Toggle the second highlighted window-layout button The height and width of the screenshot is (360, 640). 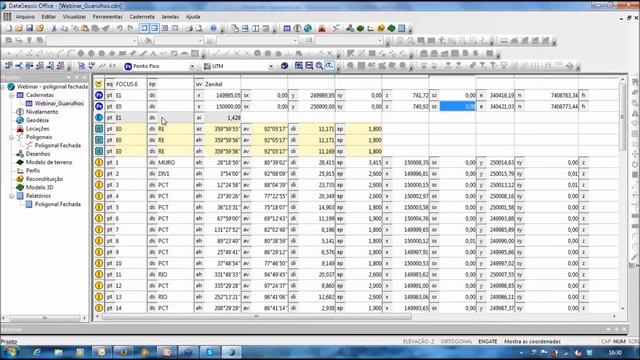point(154,28)
